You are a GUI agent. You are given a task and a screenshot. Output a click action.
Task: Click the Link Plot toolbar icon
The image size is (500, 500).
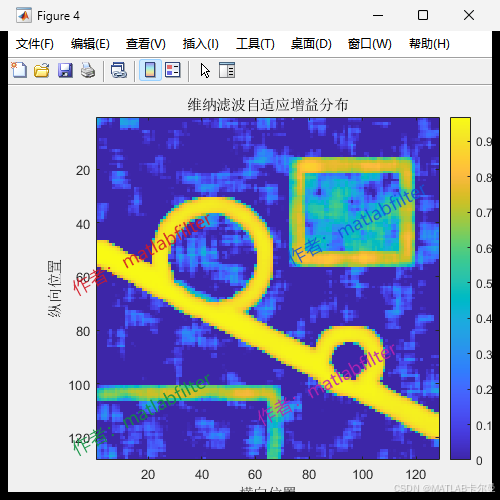pos(119,70)
